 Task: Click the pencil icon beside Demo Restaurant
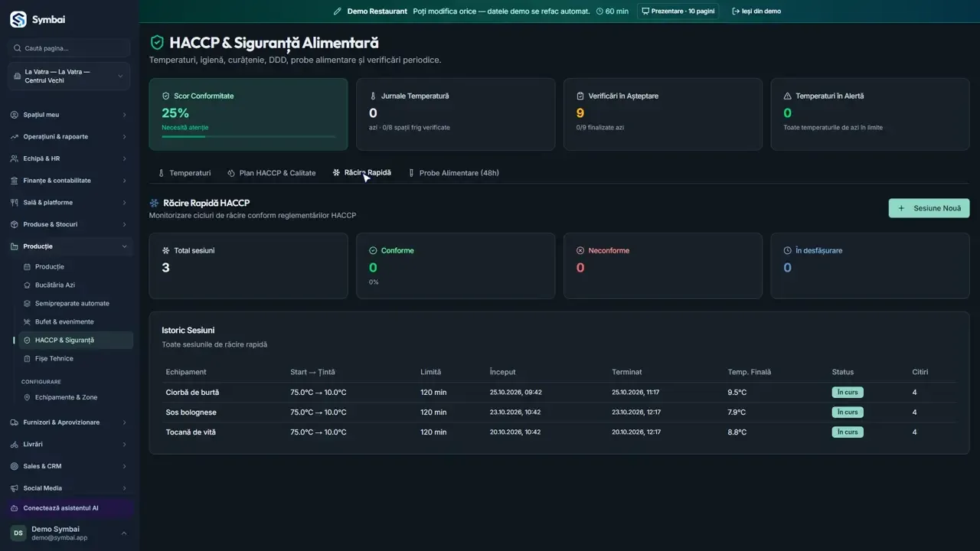[338, 11]
